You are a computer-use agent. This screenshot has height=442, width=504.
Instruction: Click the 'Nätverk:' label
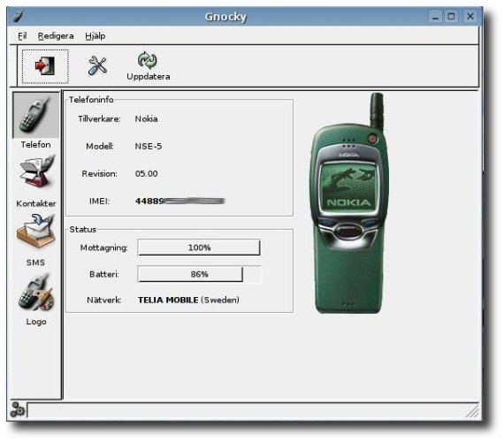103,300
